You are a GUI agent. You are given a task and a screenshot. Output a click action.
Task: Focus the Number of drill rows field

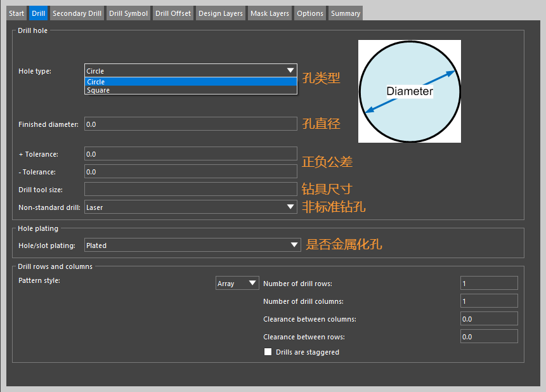pyautogui.click(x=489, y=284)
